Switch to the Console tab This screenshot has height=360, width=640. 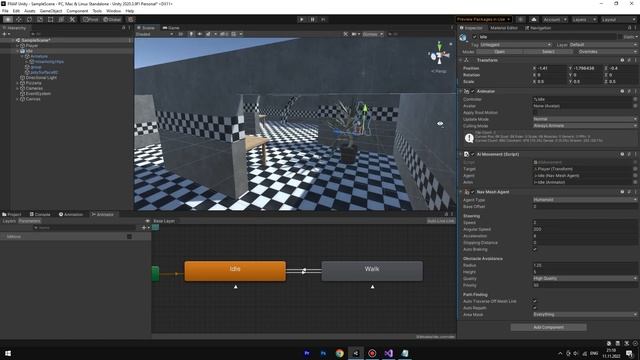pos(40,214)
